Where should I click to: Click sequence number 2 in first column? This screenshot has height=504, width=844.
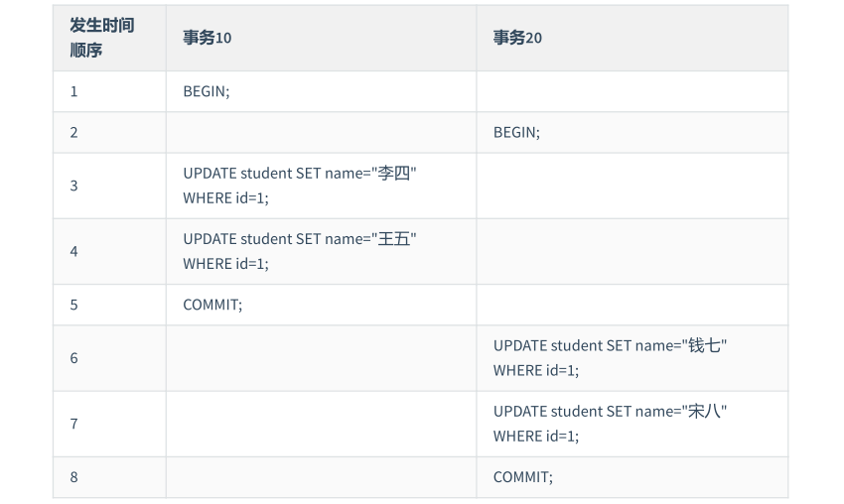[73, 132]
